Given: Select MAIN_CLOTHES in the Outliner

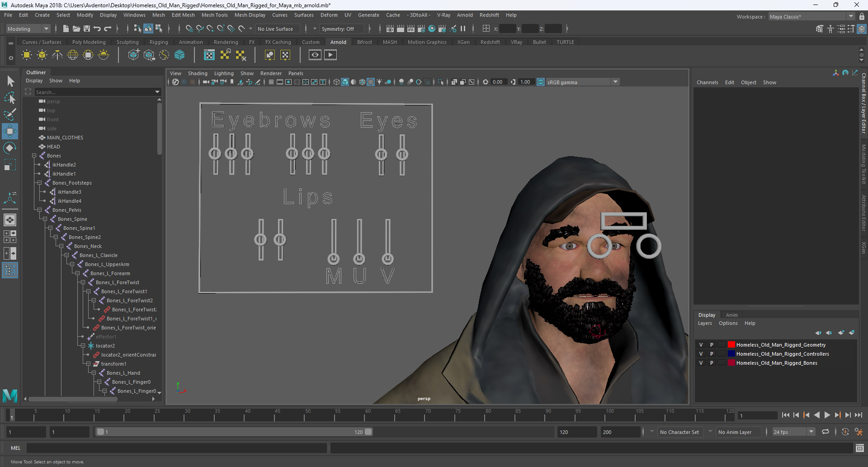Looking at the screenshot, I should [65, 138].
